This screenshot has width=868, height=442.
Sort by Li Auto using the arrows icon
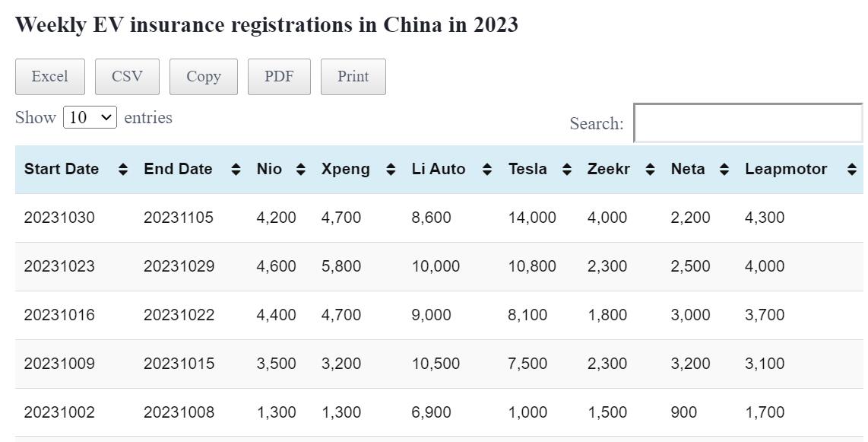tap(487, 170)
